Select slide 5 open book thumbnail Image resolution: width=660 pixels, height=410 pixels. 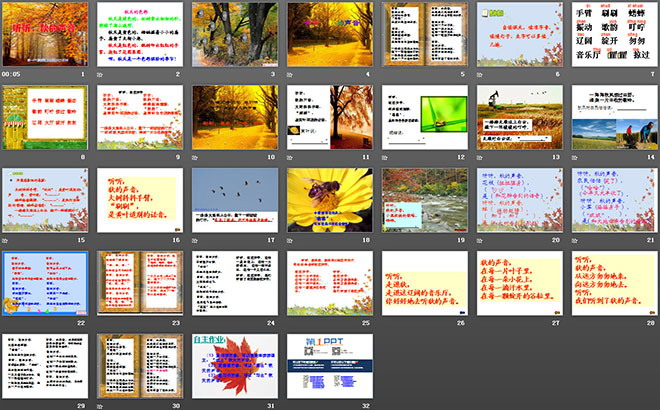(425, 34)
